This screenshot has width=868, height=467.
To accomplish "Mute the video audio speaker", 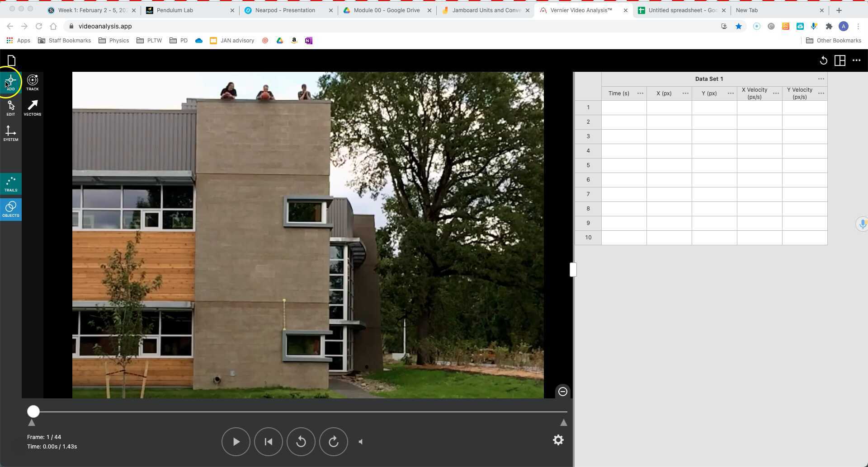I will [360, 442].
